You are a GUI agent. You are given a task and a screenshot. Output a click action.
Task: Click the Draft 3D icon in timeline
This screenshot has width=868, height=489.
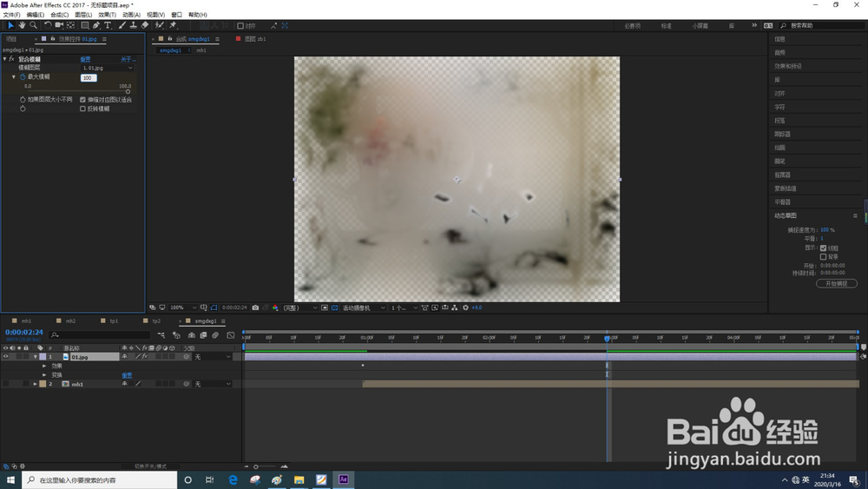pyautogui.click(x=176, y=335)
